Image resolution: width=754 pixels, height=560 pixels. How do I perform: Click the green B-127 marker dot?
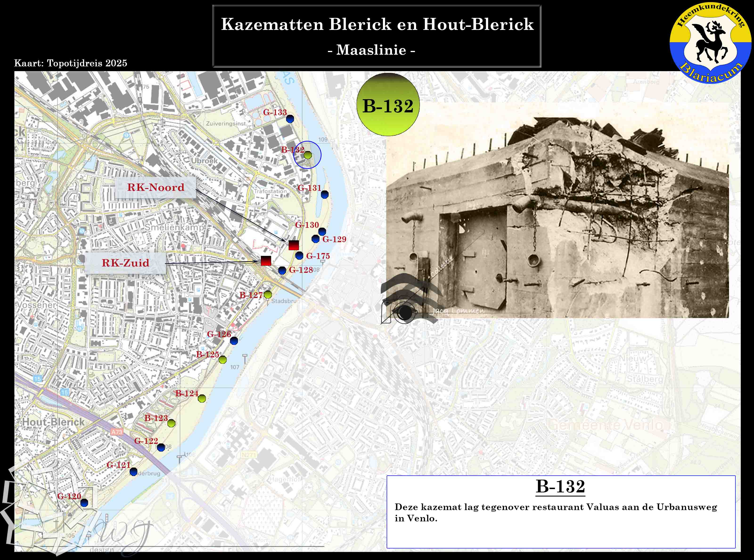pyautogui.click(x=268, y=294)
